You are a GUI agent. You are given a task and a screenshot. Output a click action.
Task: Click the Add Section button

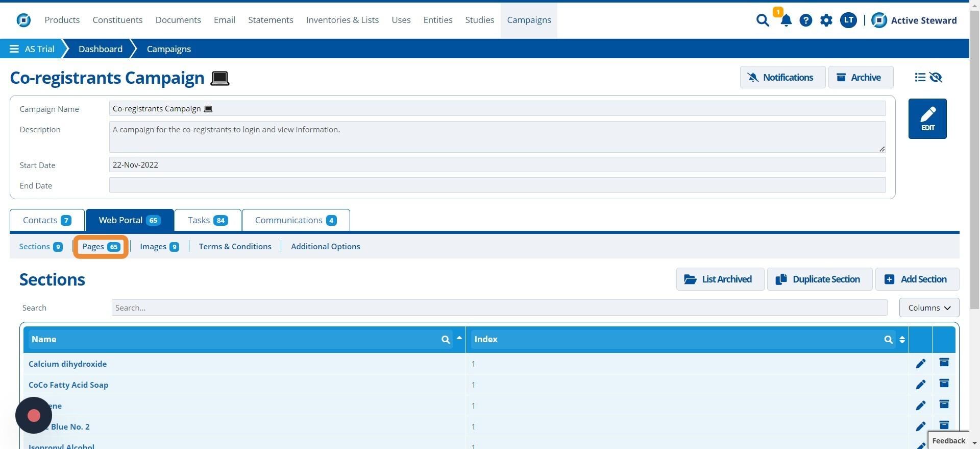click(917, 279)
